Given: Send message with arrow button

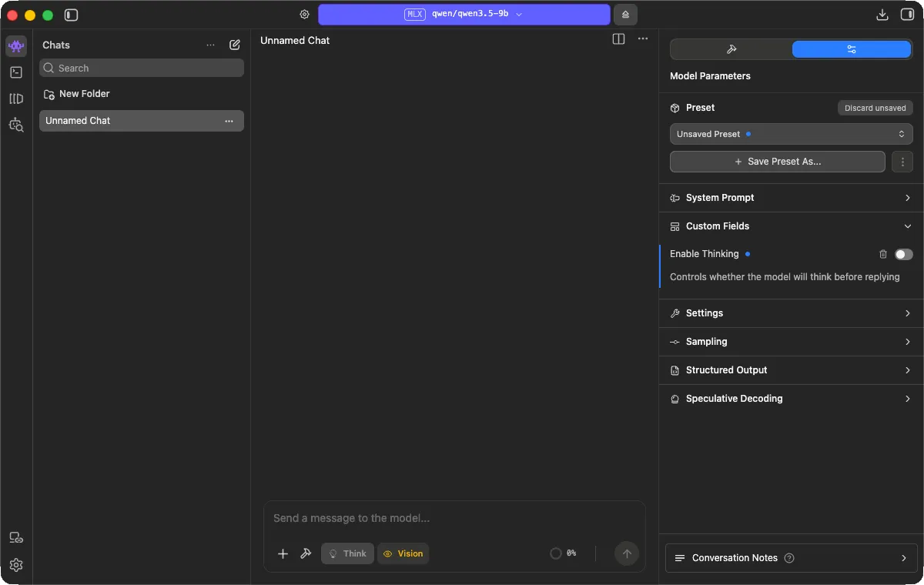Looking at the screenshot, I should pyautogui.click(x=627, y=553).
